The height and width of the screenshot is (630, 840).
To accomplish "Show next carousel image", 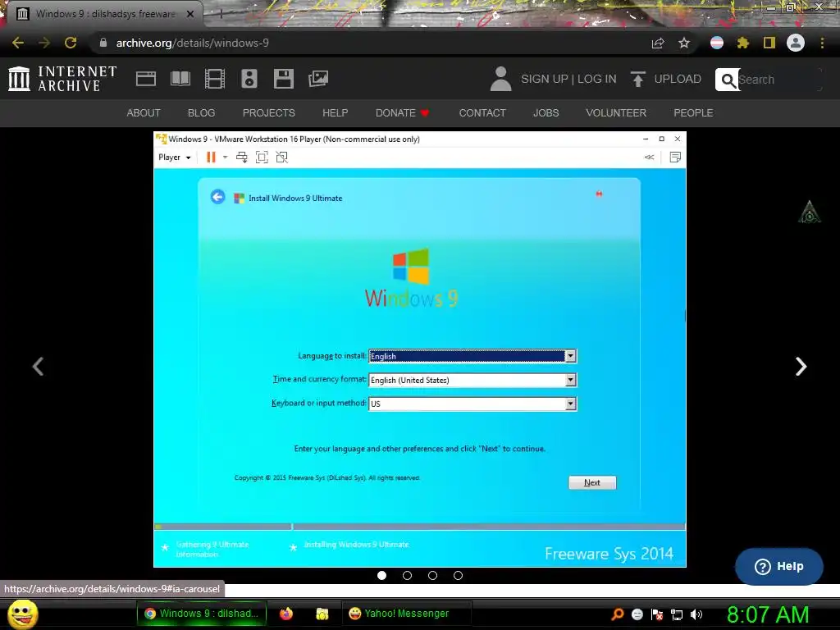I will pyautogui.click(x=801, y=367).
